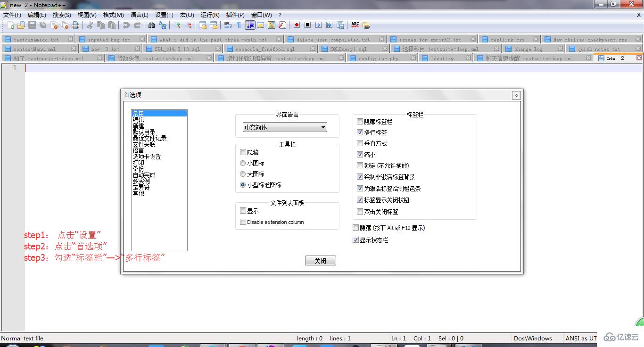The height and width of the screenshot is (347, 644).
Task: Click the Cut scissors icon
Action: tap(89, 25)
